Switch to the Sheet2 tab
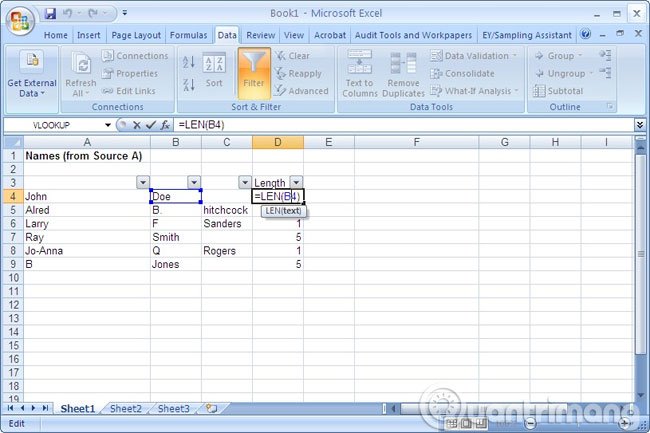650x433 pixels. 126,409
